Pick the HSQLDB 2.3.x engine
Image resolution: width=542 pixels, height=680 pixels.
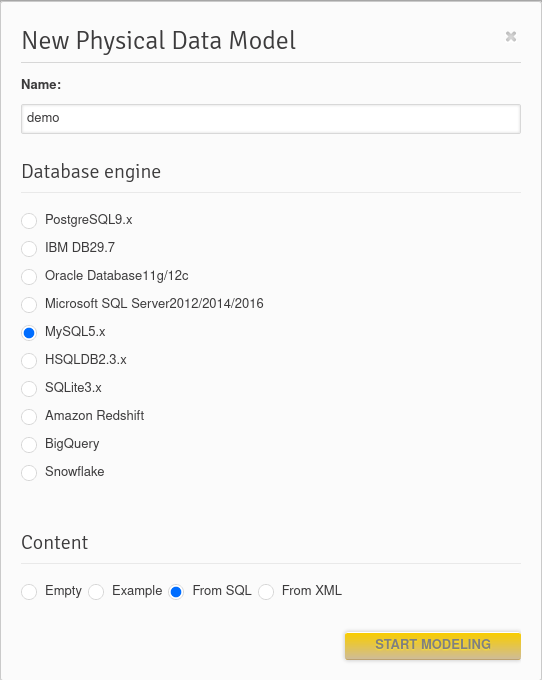(29, 361)
